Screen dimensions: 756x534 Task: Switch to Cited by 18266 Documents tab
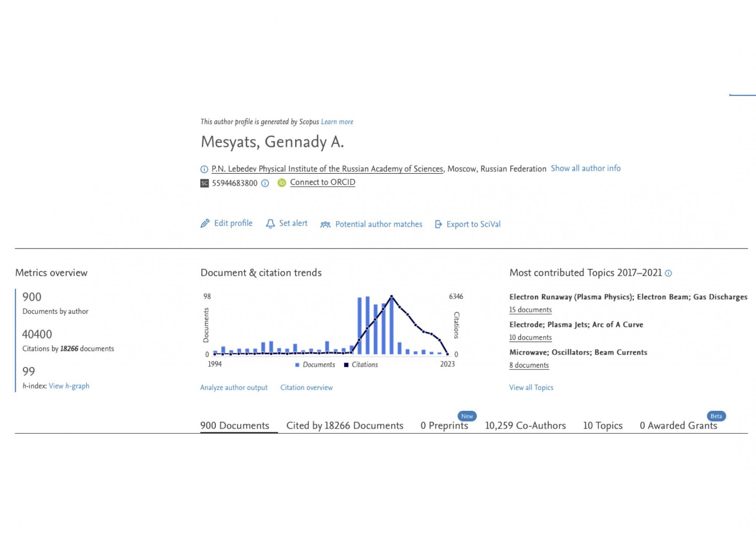point(344,426)
